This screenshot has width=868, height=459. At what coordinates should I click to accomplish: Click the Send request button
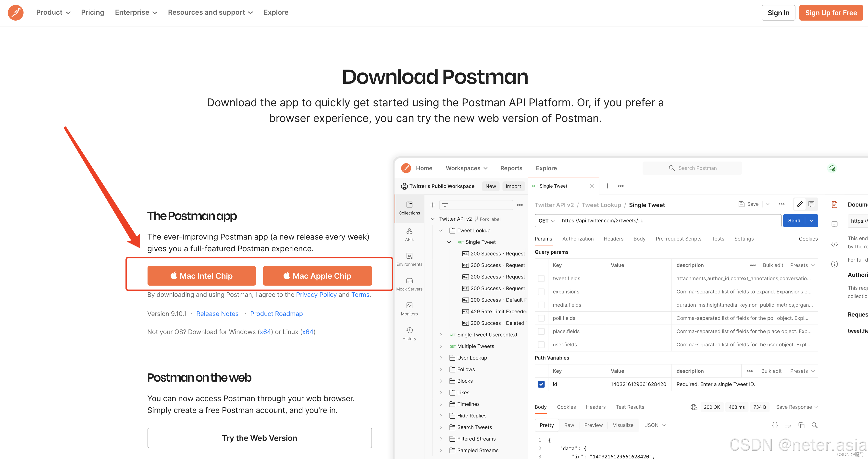click(x=794, y=221)
